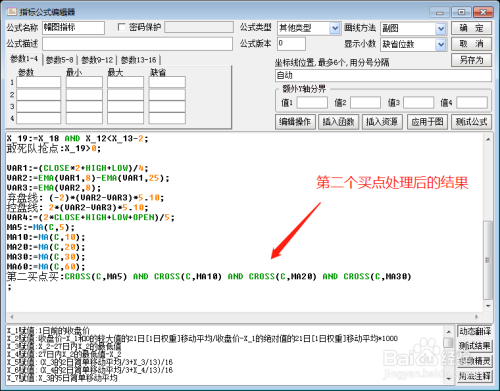
Task: Click the code editor horizontal scroll-right arrow
Action: pyautogui.click(x=476, y=317)
